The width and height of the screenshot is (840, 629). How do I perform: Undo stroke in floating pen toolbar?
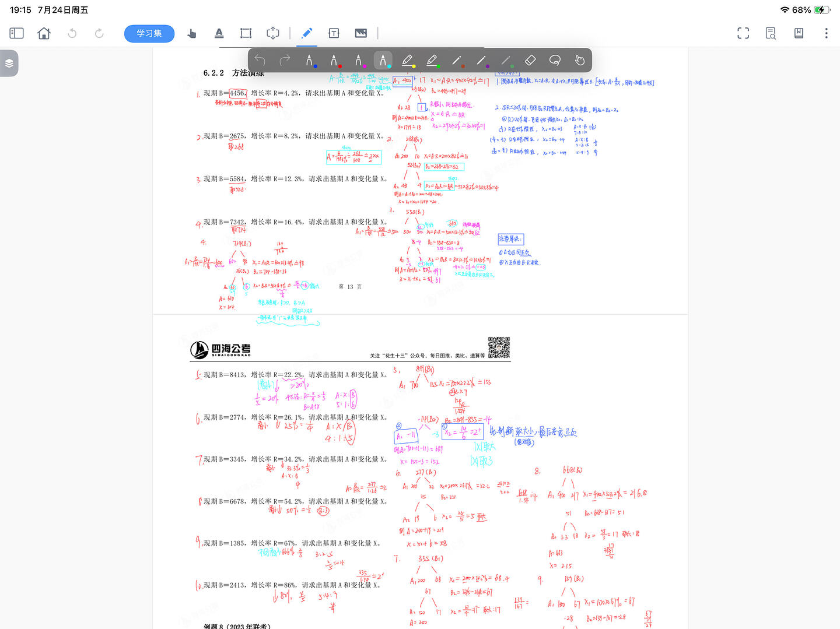(x=260, y=60)
